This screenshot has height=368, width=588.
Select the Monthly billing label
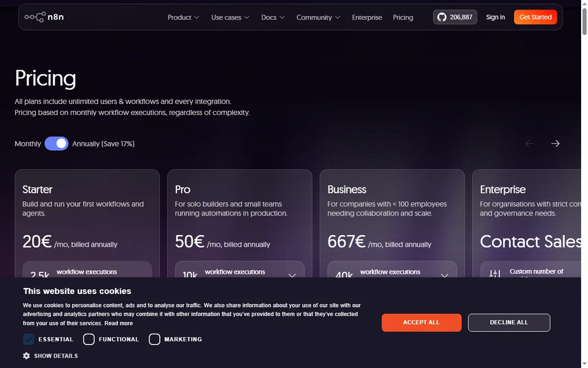coord(28,144)
